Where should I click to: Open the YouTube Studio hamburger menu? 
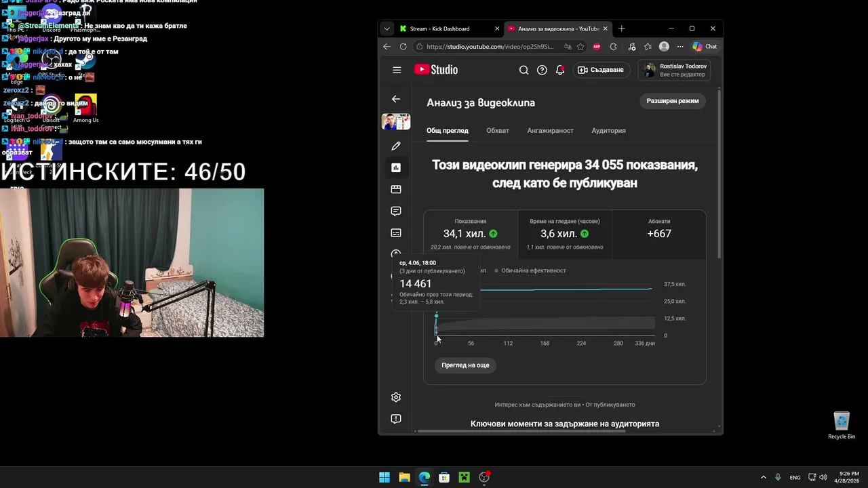397,70
